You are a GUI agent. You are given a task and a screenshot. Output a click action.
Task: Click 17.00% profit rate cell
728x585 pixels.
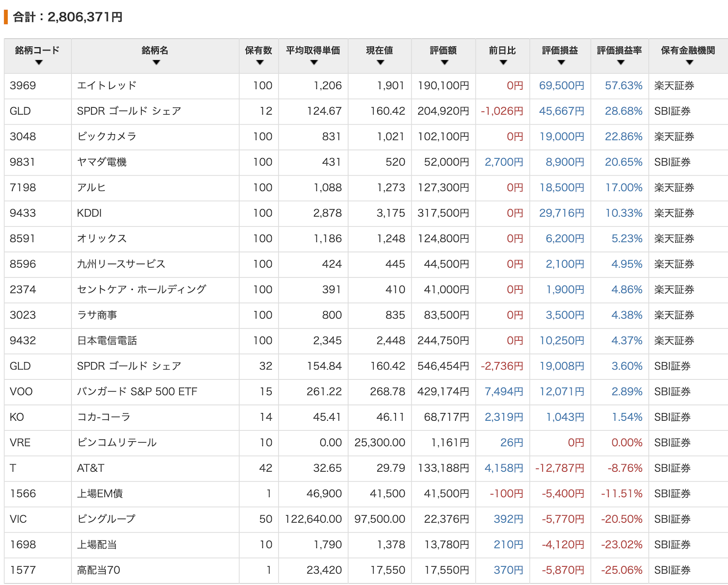624,187
